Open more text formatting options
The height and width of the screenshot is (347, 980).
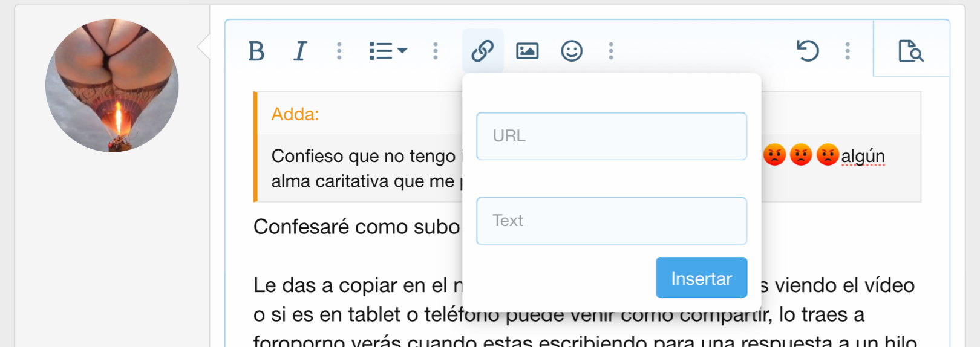pos(339,51)
